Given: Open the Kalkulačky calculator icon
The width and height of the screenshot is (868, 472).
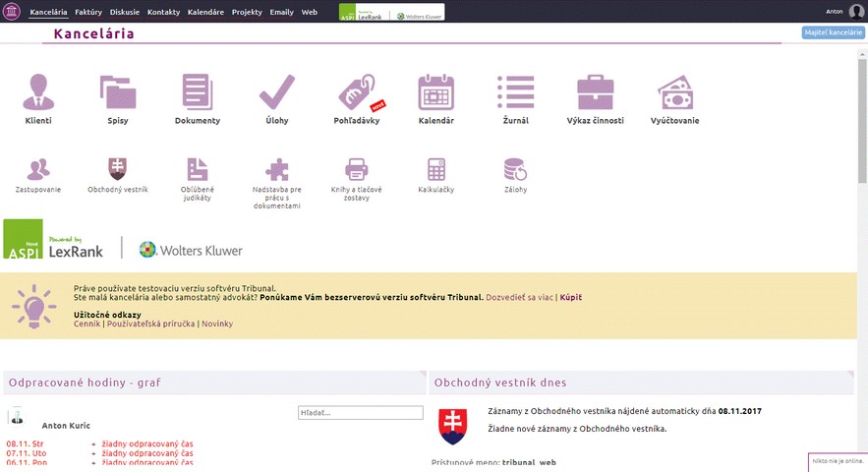Looking at the screenshot, I should (x=436, y=169).
